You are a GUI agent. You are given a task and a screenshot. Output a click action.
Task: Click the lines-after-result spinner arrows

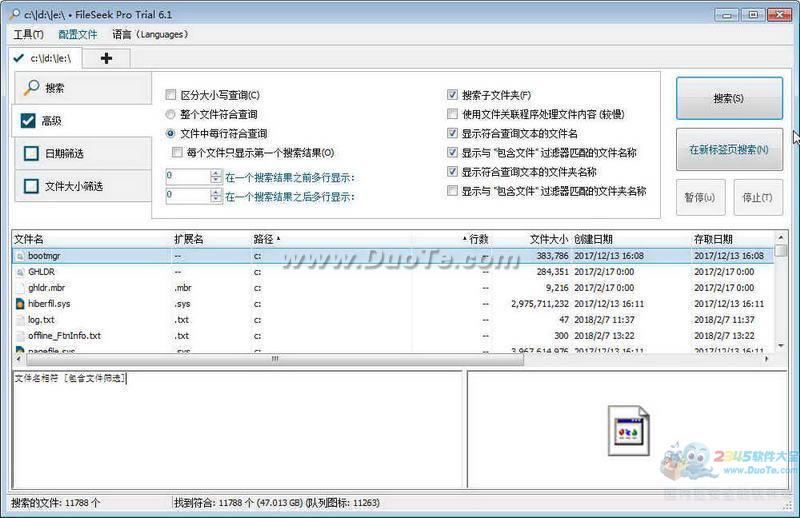(x=216, y=196)
